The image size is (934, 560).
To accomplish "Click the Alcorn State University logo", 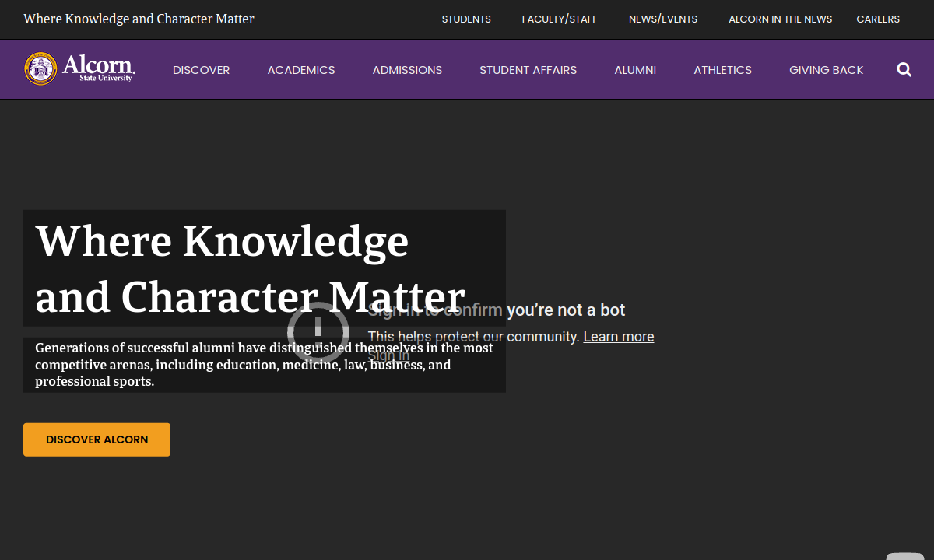I will coord(79,69).
